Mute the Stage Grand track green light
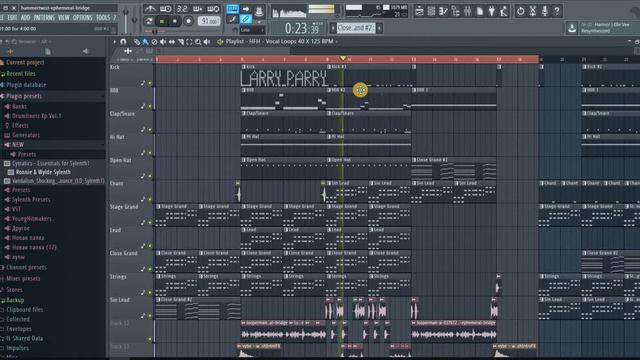The width and height of the screenshot is (640, 360). [150, 223]
